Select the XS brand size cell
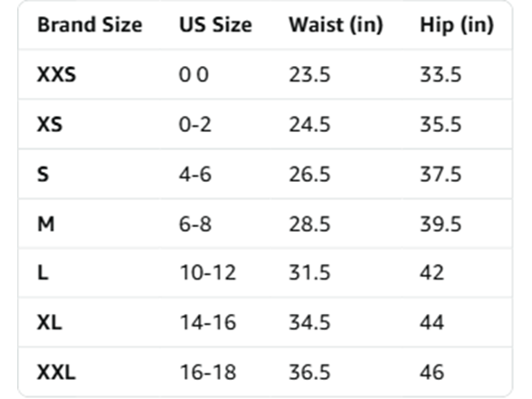Screen dimensions: 532x399 click(x=50, y=125)
